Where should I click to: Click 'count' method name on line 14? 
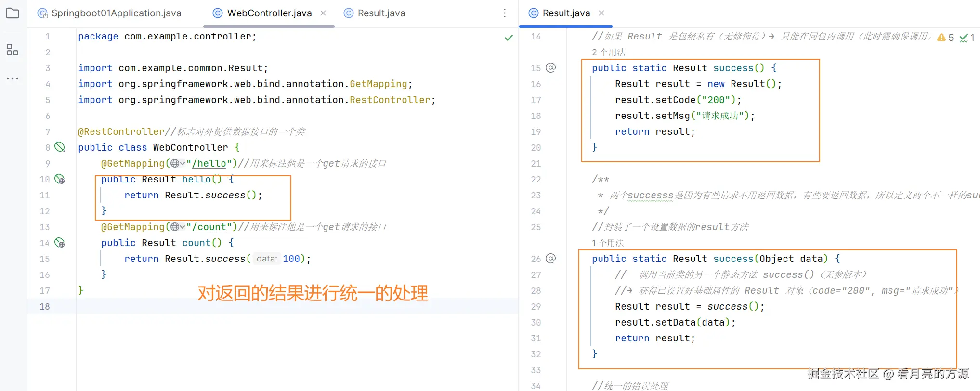pyautogui.click(x=196, y=243)
